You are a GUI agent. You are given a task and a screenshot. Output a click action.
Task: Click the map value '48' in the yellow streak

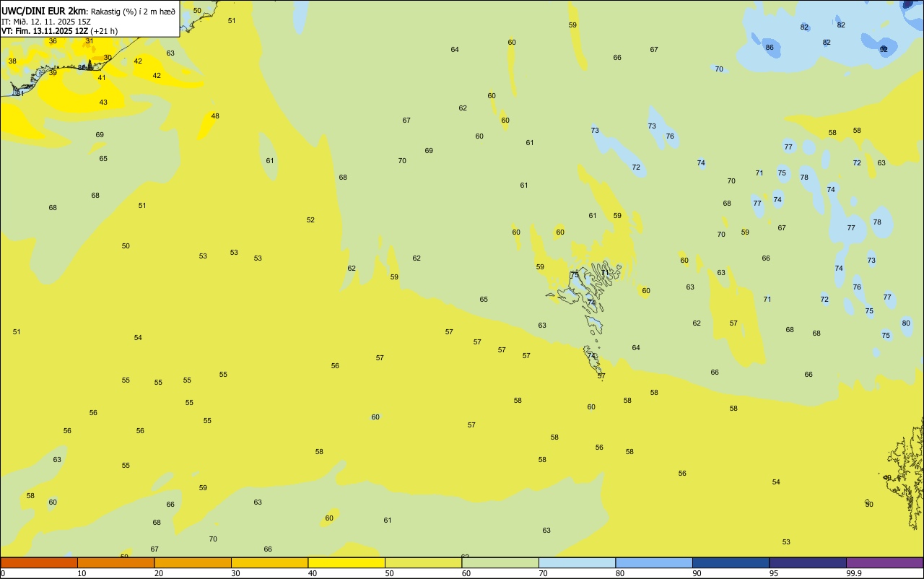pos(215,116)
